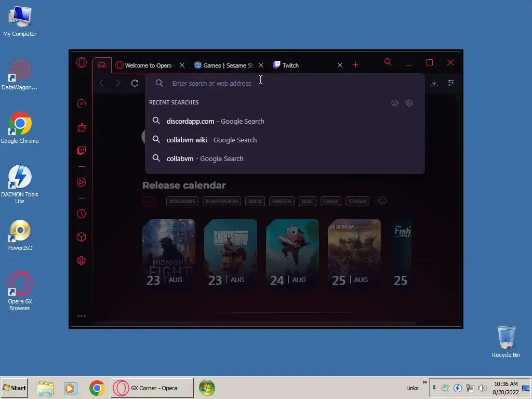The width and height of the screenshot is (532, 399).
Task: Open sidebar three dots setup
Action: click(x=82, y=316)
